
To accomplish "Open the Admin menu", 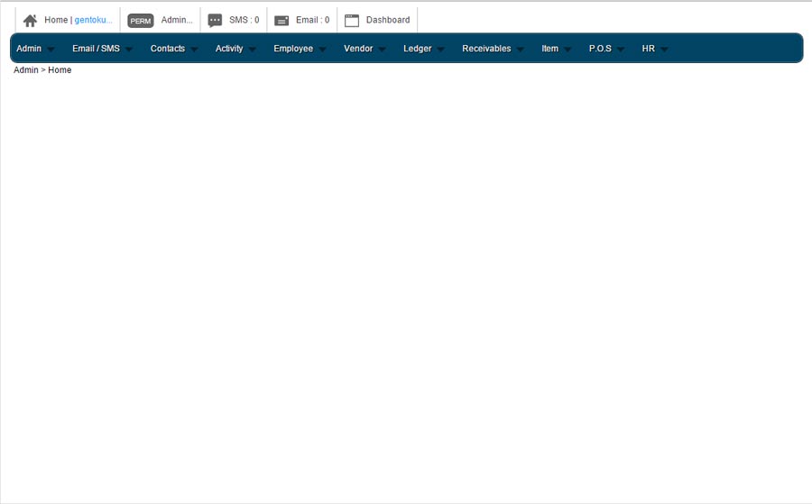I will tap(29, 48).
